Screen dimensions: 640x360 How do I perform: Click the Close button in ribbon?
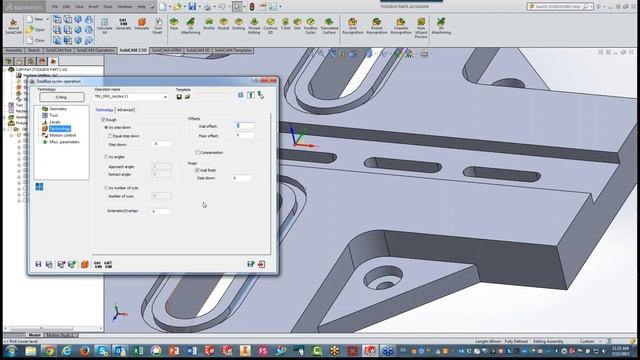click(36, 40)
